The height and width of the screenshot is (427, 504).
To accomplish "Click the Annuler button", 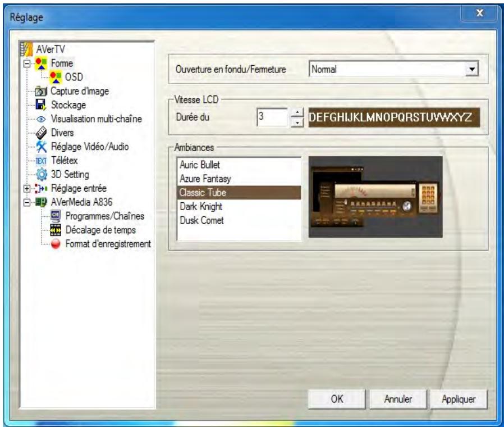I will [x=398, y=399].
